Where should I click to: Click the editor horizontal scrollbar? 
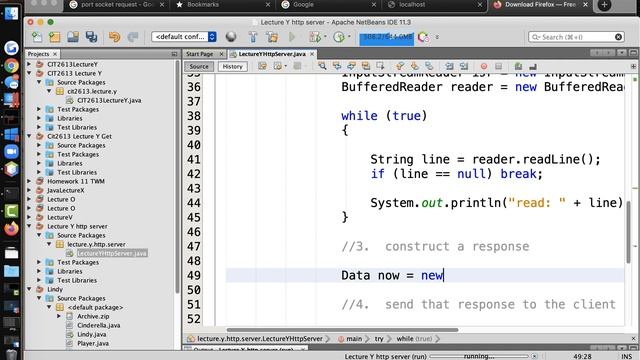coord(342,330)
